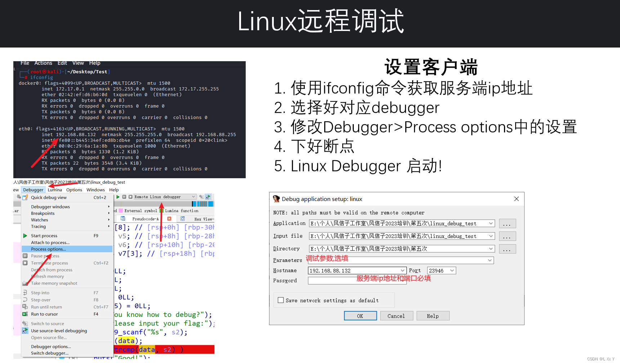Close the Debug application setup dialog

pyautogui.click(x=516, y=199)
